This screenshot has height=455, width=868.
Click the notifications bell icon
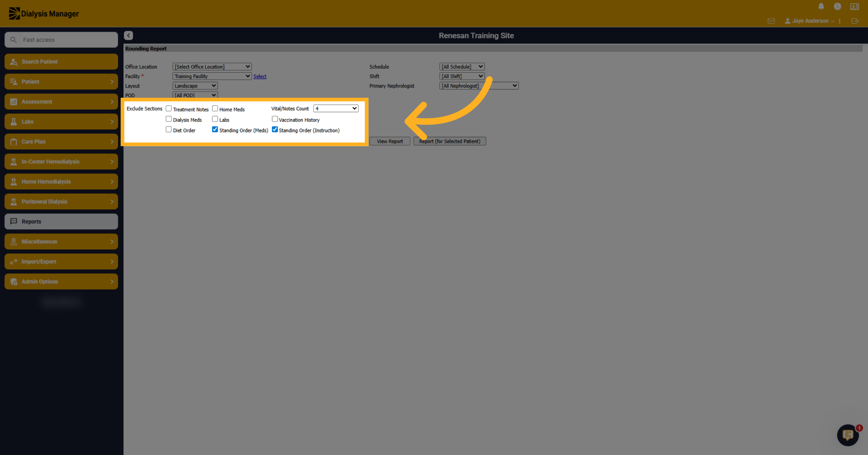(821, 7)
